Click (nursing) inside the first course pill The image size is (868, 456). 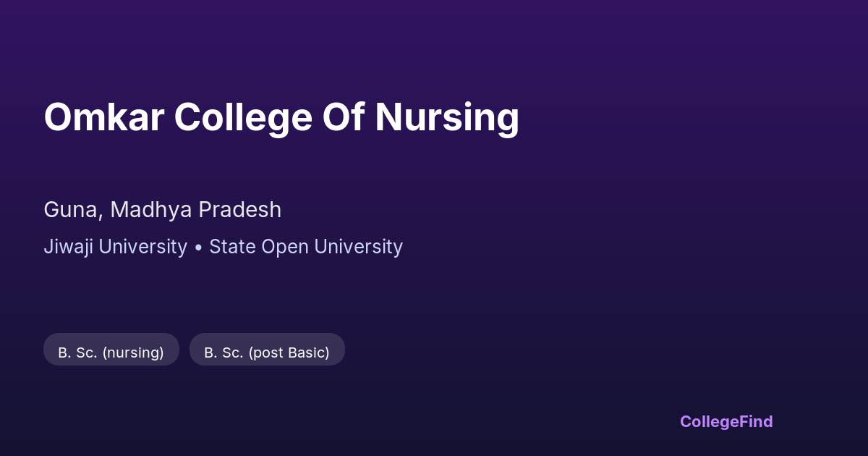pos(133,352)
